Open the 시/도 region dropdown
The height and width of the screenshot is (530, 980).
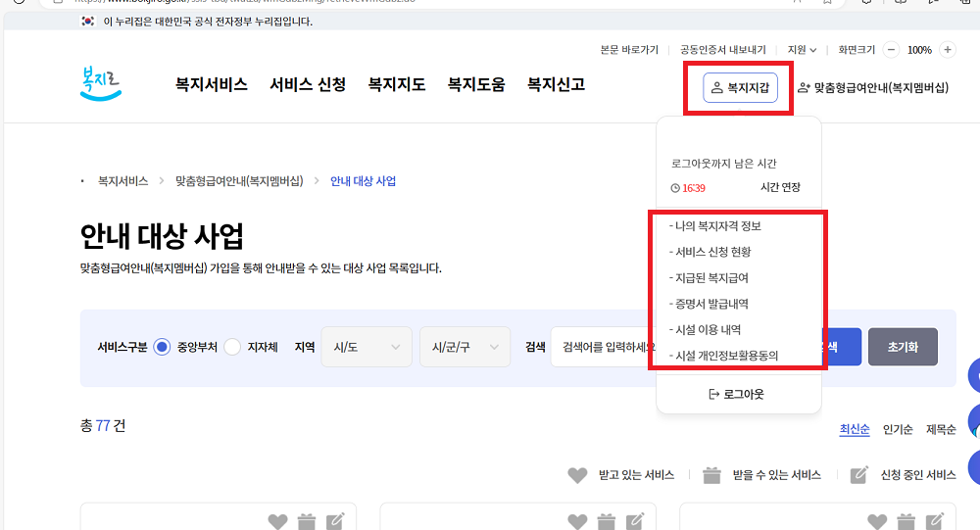(367, 347)
